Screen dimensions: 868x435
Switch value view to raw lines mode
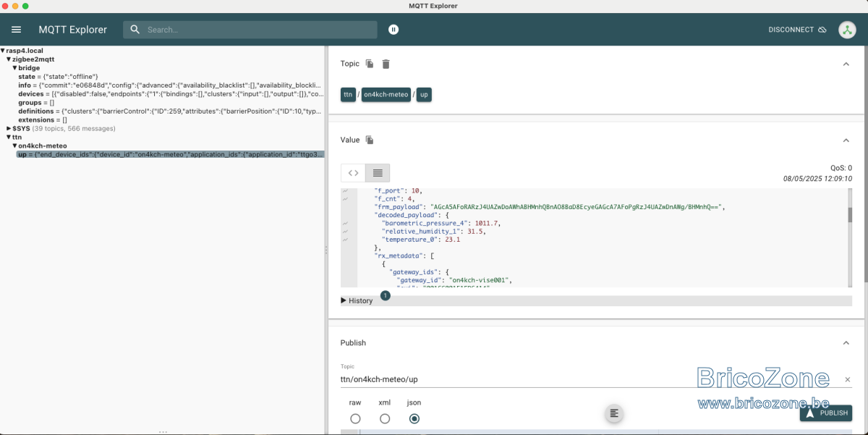378,173
